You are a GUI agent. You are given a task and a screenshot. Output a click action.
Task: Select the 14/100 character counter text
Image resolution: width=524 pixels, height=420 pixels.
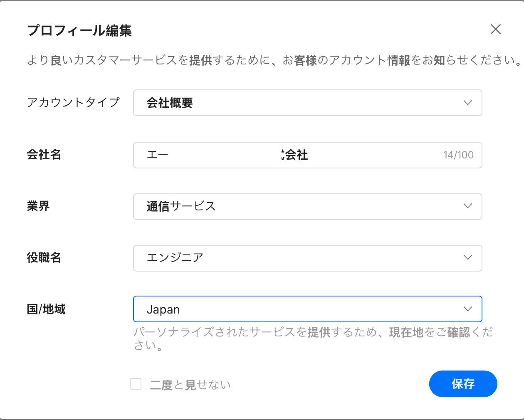click(x=458, y=155)
